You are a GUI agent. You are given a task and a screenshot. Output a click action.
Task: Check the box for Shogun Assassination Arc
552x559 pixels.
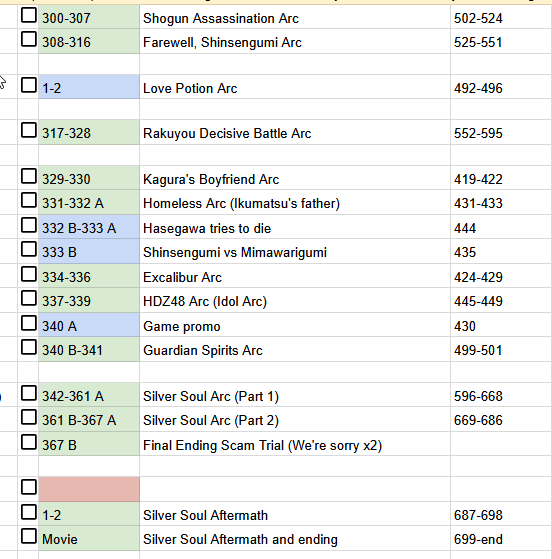[29, 15]
